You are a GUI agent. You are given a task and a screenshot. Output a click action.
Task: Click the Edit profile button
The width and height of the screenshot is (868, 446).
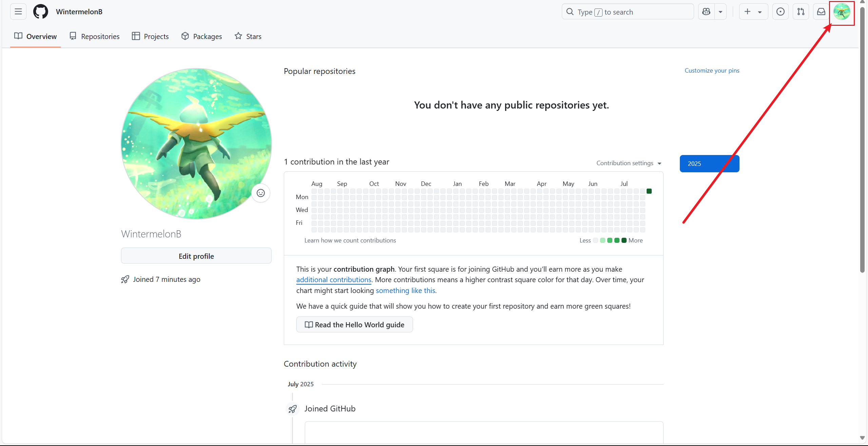click(196, 256)
